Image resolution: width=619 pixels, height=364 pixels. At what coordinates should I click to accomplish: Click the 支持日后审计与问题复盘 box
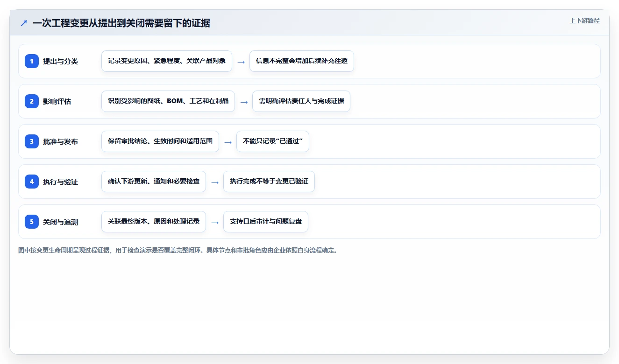(x=266, y=222)
